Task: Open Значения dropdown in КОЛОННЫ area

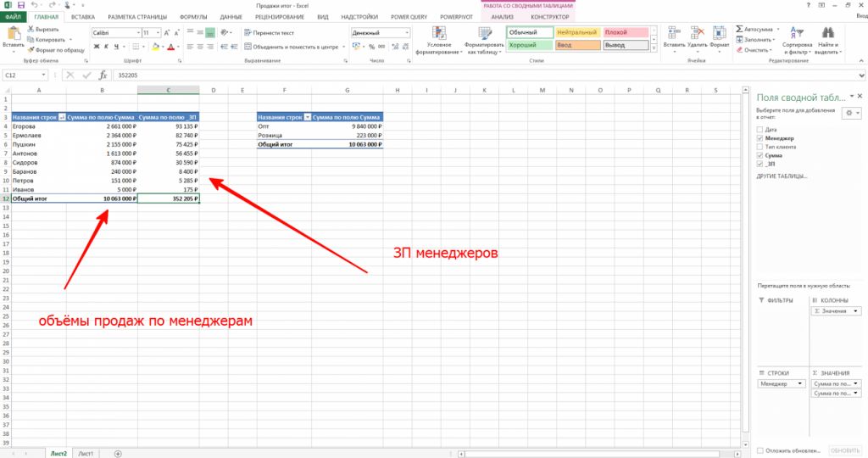Action: (x=855, y=311)
